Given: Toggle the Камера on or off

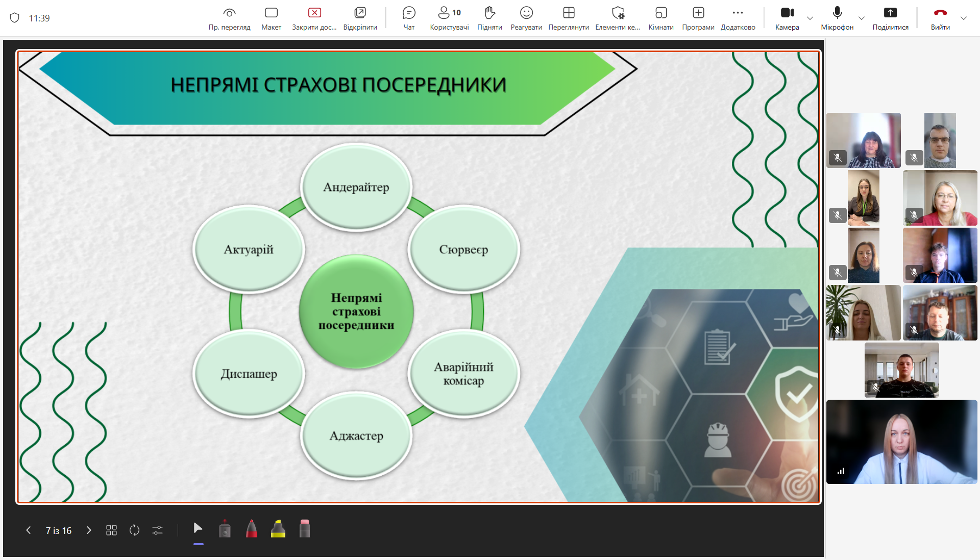Looking at the screenshot, I should [787, 18].
